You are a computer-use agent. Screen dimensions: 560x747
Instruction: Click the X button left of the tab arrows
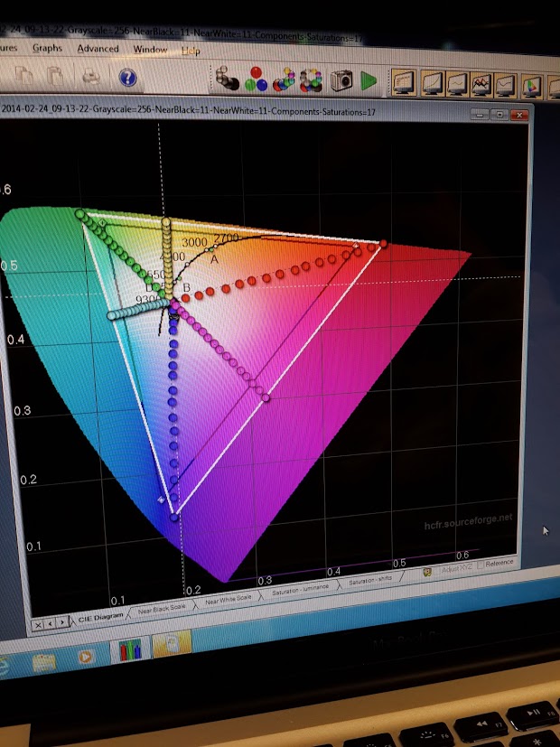pos(37,624)
